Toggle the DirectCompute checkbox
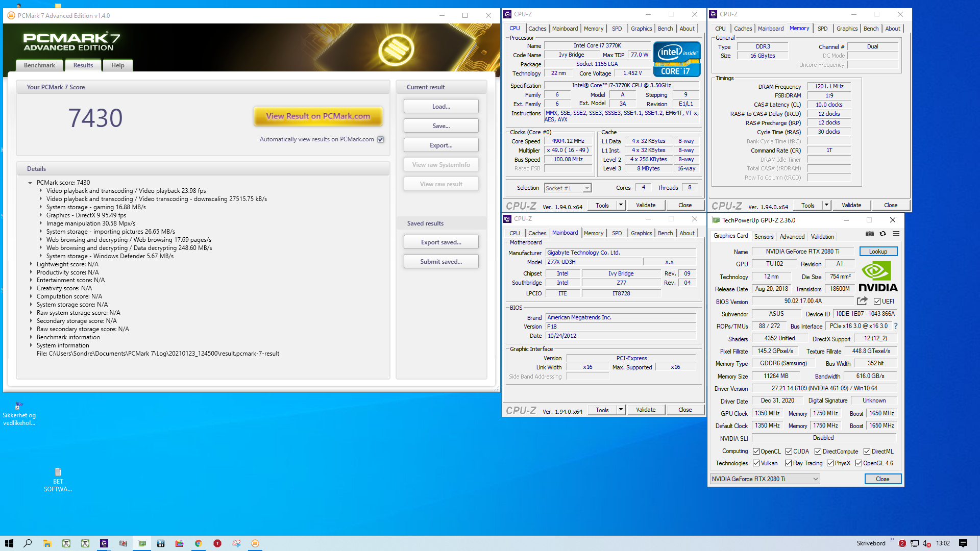 pos(818,451)
